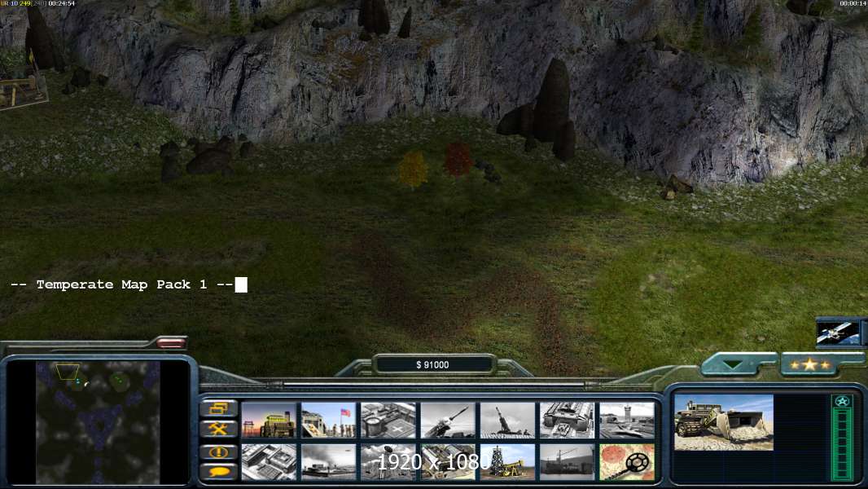Open the satellite special power shortcut
Image resolution: width=868 pixels, height=489 pixels.
coord(839,333)
